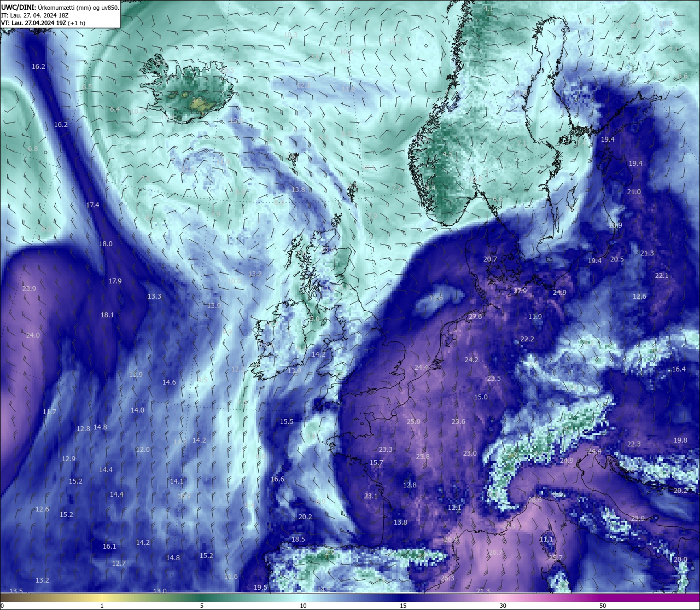Click the color bar at the 1 mm label
Viewport: 700px width, 610px height.
[x=102, y=606]
